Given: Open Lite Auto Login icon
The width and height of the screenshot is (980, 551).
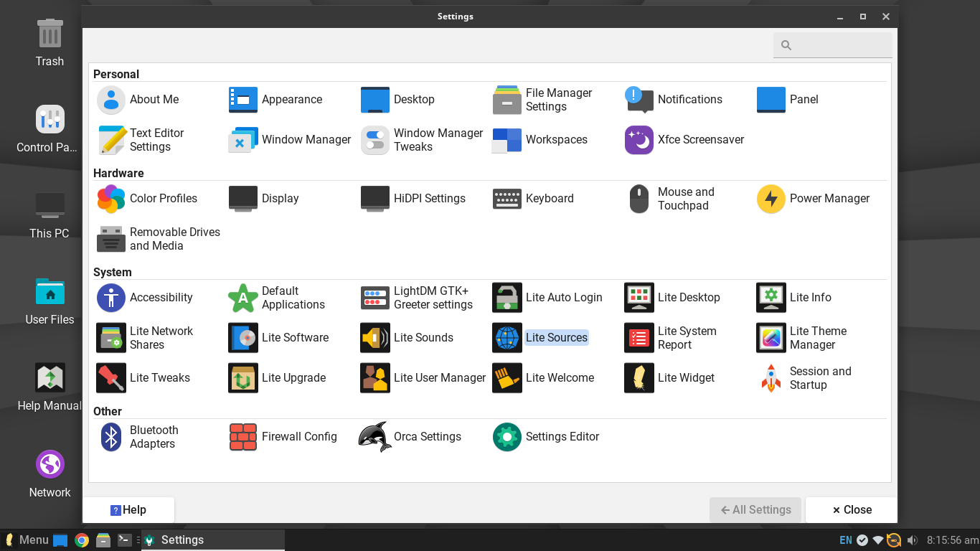Looking at the screenshot, I should click(x=507, y=298).
